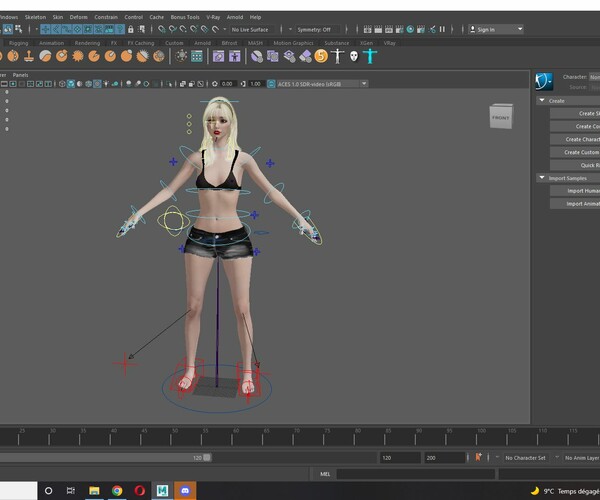Click the range slider handle at 120
This screenshot has width=600, height=500.
pos(207,458)
